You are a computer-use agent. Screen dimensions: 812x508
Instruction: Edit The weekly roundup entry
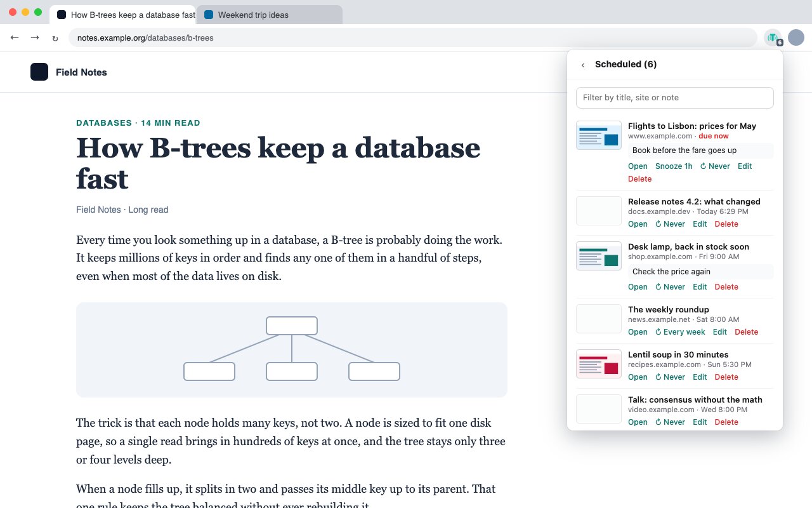pyautogui.click(x=720, y=332)
